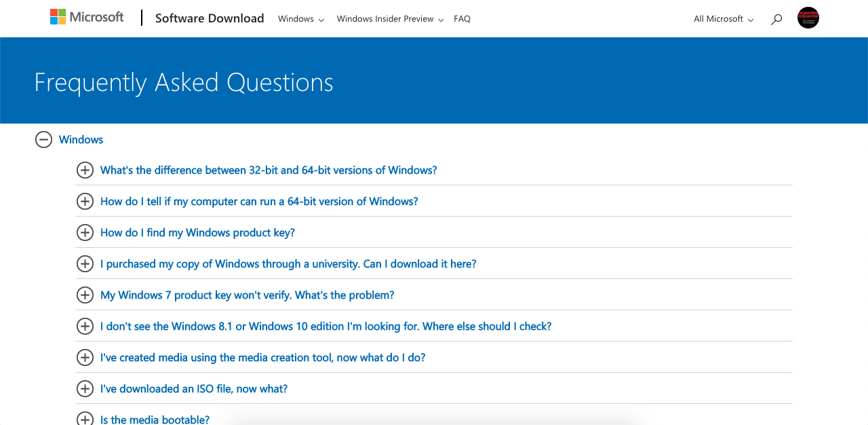
Task: Open 'How do I tell if my computer' question
Action: pos(259,202)
